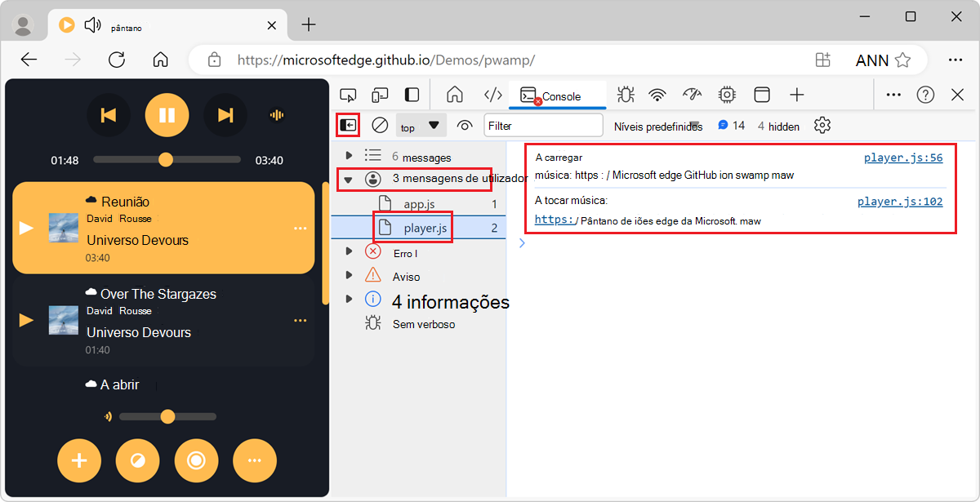Screen dimensions: 980x502
Task: Switch to the Console tab
Action: point(557,94)
